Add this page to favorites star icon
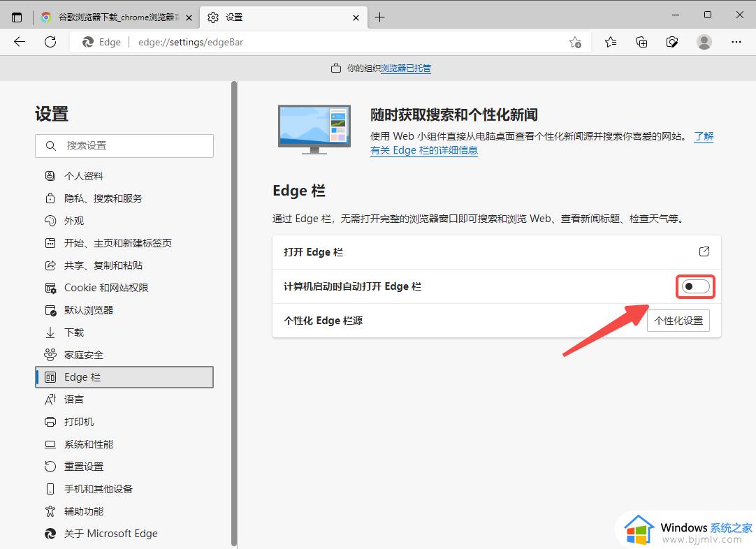Viewport: 756px width, 549px height. [x=575, y=43]
